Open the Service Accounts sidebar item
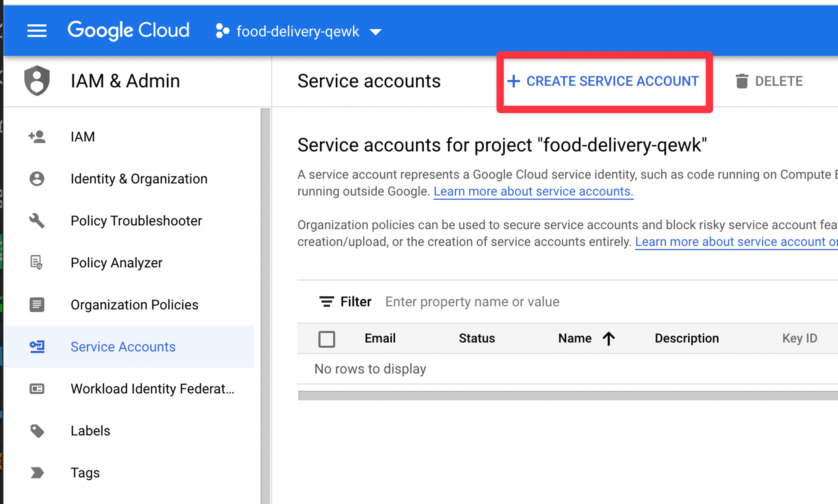838x504 pixels. click(123, 347)
